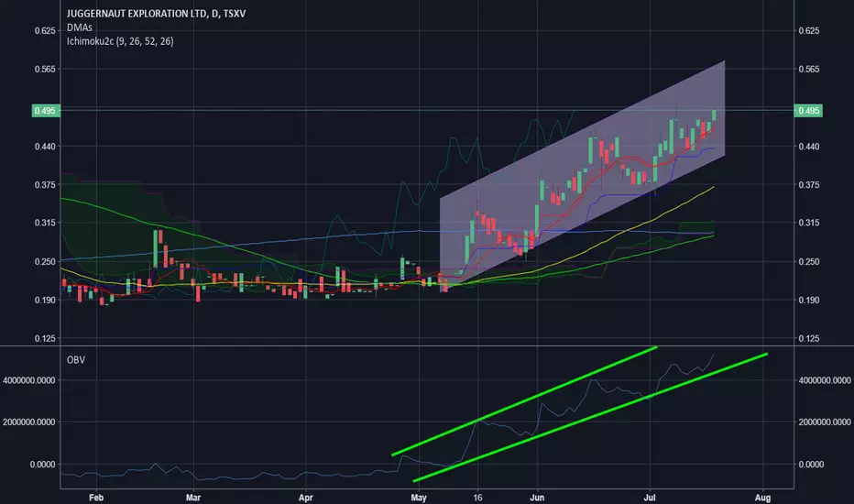The height and width of the screenshot is (504, 854).
Task: Click the Aug label on the time axis
Action: click(763, 498)
